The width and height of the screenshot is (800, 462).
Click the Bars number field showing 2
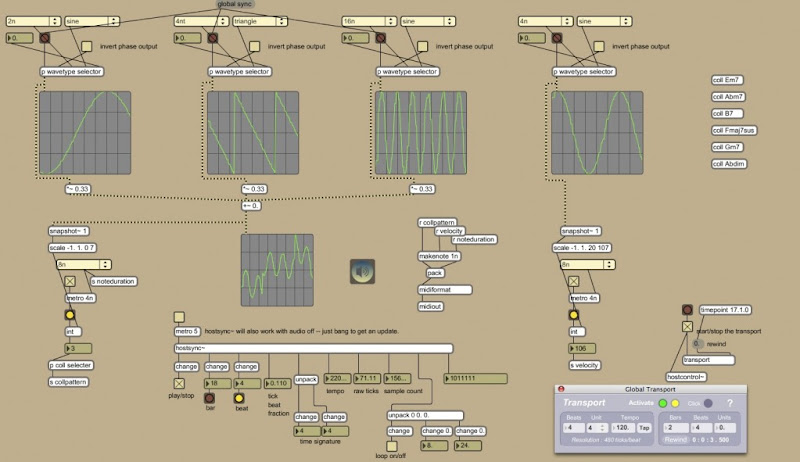click(676, 428)
